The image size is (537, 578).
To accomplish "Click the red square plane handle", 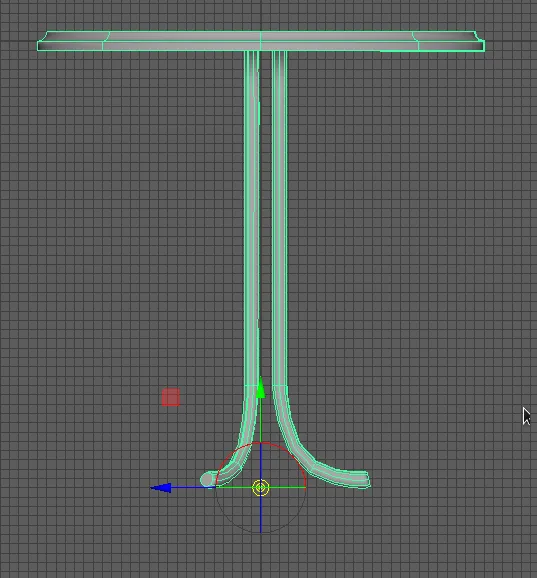I will pyautogui.click(x=171, y=397).
